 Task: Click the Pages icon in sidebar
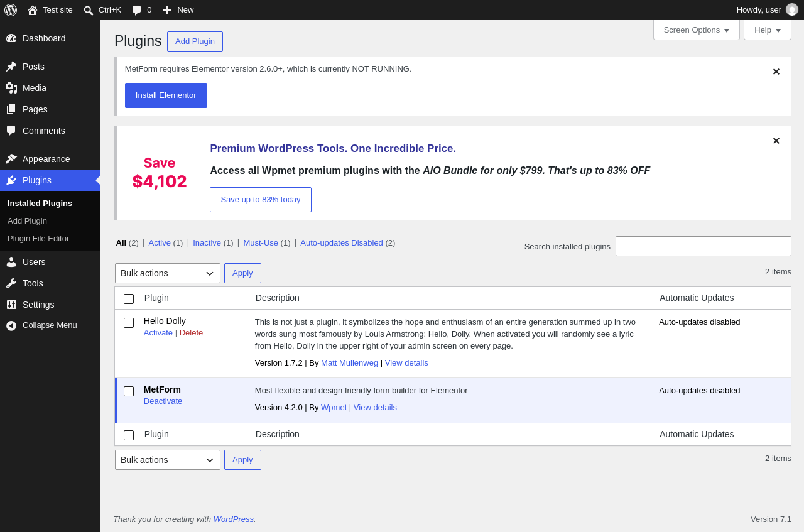click(x=11, y=109)
